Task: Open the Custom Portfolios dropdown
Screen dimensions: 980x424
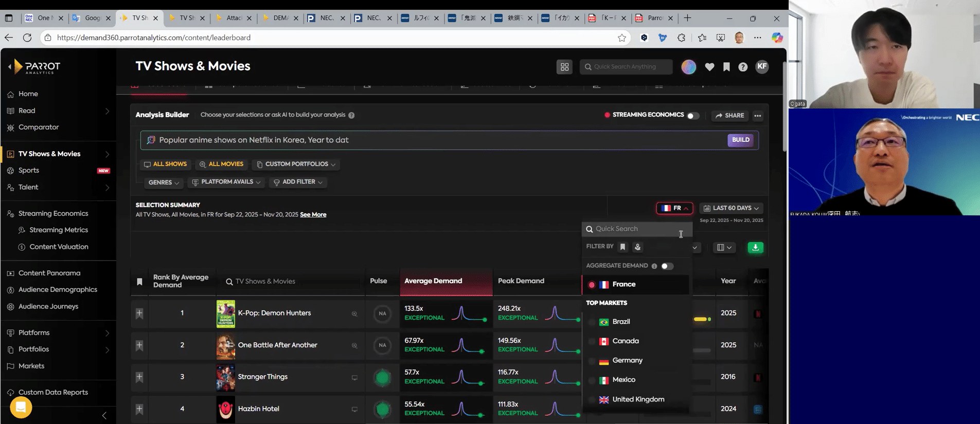Action: click(x=296, y=164)
